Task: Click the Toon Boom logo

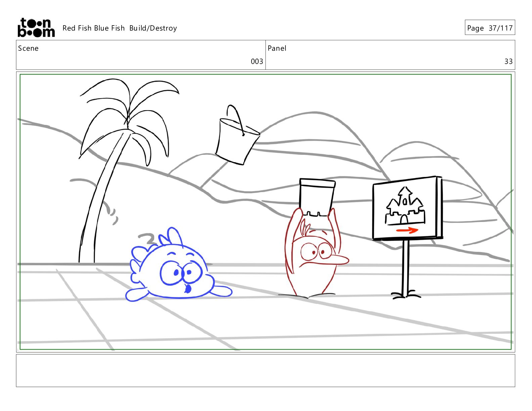Action: [36, 28]
